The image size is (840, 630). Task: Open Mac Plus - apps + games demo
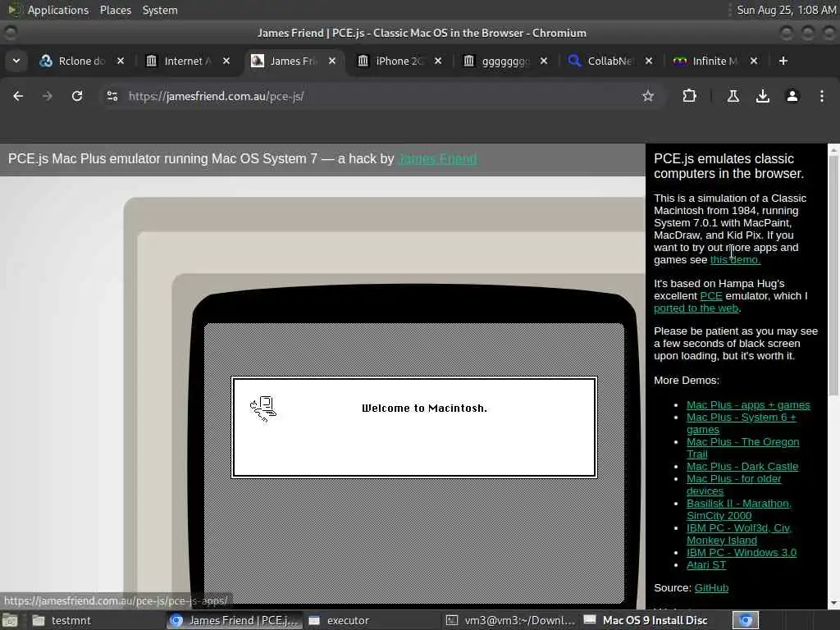[x=748, y=405]
